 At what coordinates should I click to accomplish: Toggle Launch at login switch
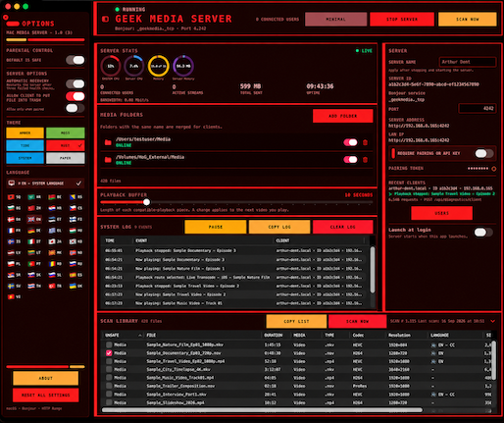click(x=483, y=233)
